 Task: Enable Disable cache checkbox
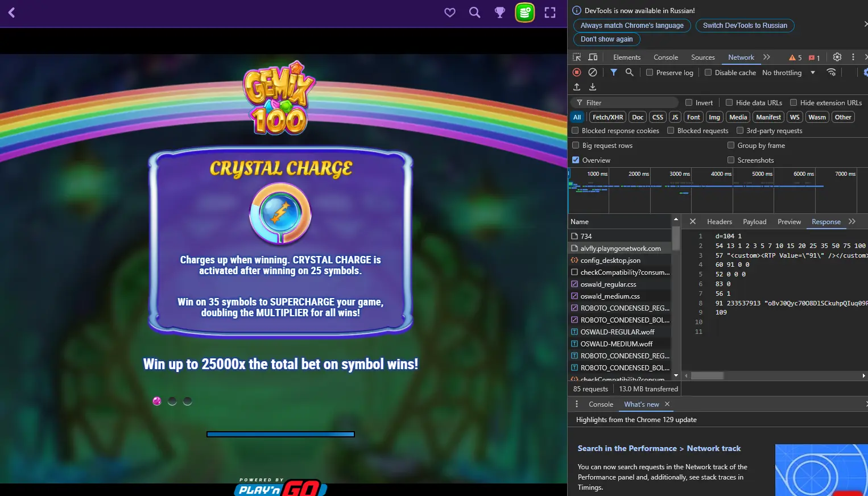[708, 72]
